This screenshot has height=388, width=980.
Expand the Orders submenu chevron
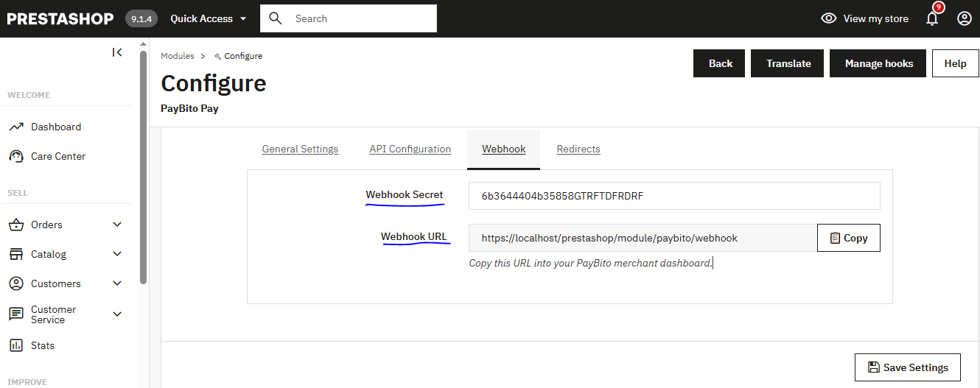(117, 225)
